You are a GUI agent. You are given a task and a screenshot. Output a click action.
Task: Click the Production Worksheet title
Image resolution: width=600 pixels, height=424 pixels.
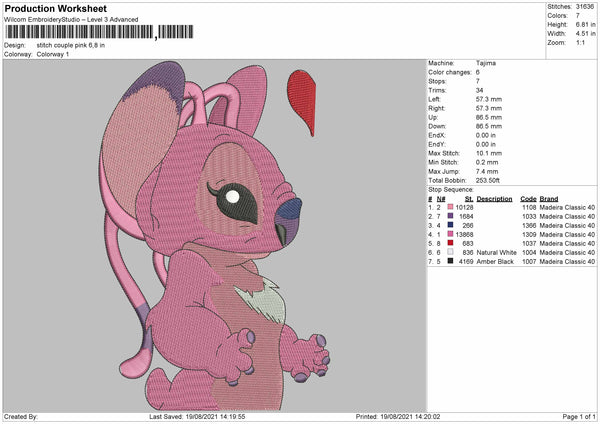tap(55, 8)
